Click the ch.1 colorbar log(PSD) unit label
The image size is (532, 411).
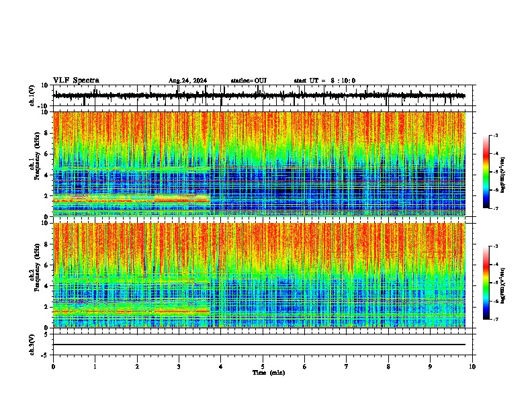503,175
